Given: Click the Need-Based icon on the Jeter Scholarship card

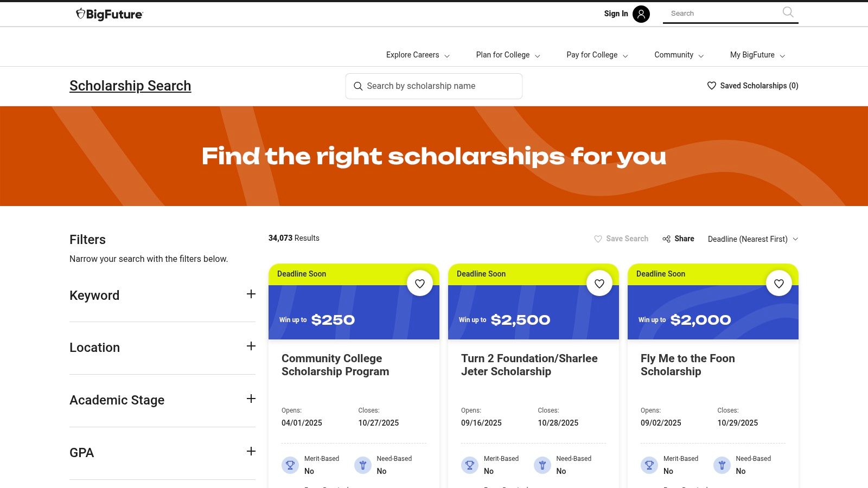Looking at the screenshot, I should click(542, 465).
